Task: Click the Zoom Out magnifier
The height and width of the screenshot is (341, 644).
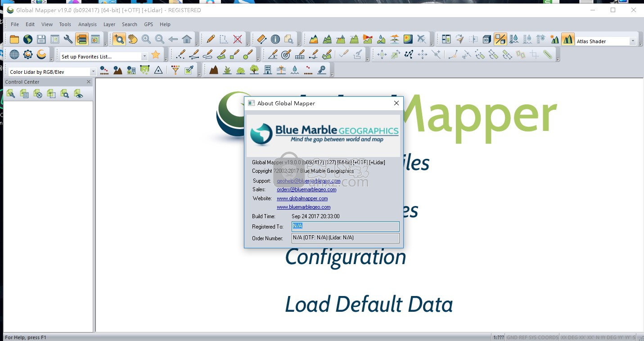Action: point(159,40)
